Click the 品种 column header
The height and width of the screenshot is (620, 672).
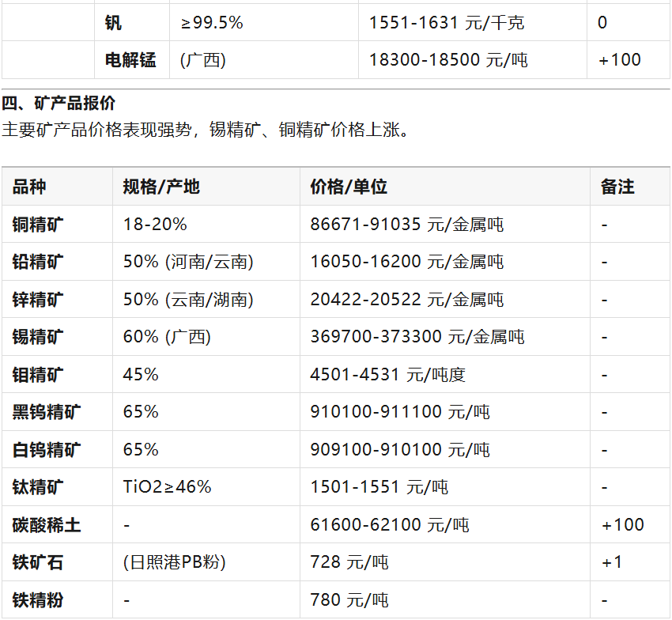pos(29,187)
